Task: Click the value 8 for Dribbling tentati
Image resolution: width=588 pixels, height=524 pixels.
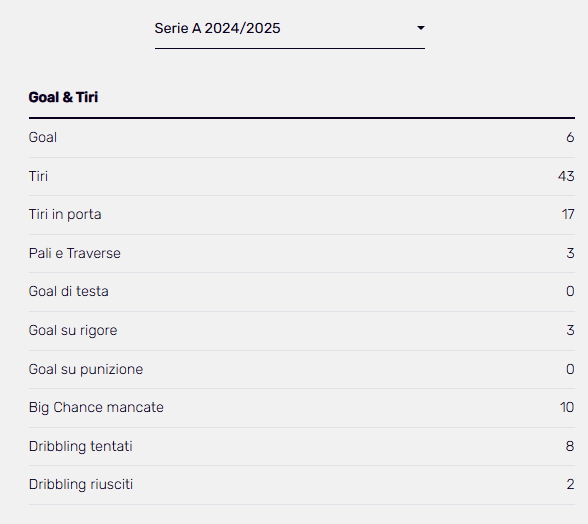Action: (570, 446)
